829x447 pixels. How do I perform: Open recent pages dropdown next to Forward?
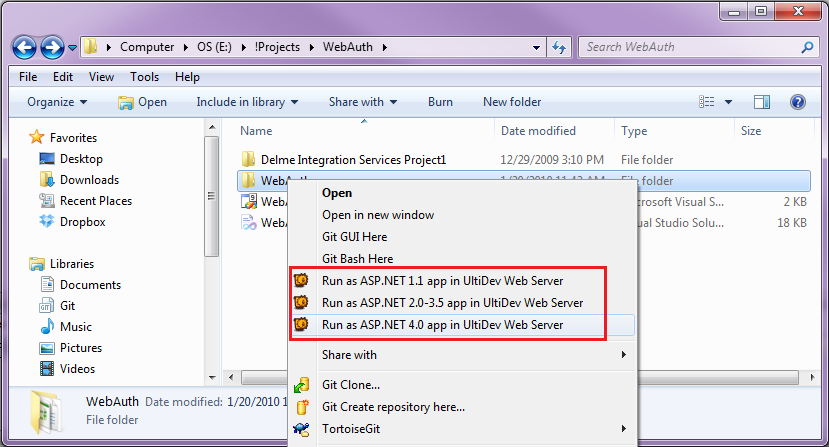tap(72, 48)
